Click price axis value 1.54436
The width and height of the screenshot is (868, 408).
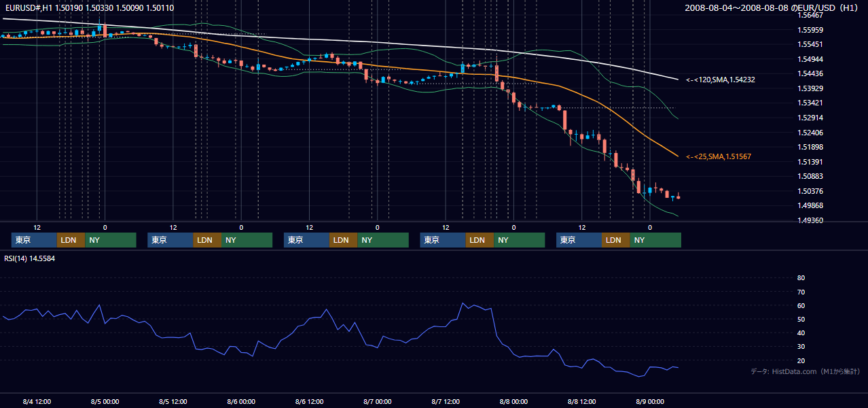(810, 73)
